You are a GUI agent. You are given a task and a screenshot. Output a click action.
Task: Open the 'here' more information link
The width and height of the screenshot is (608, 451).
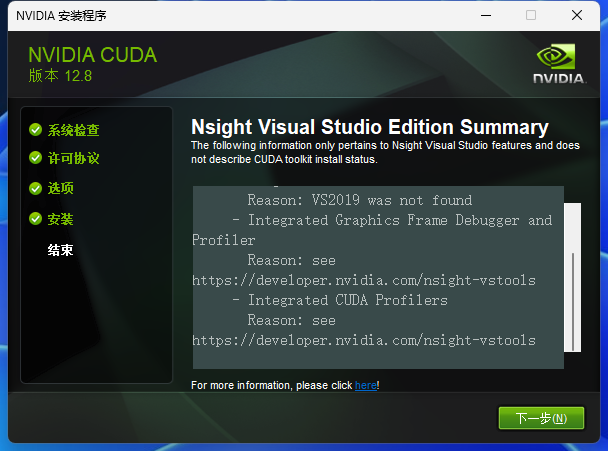point(365,385)
